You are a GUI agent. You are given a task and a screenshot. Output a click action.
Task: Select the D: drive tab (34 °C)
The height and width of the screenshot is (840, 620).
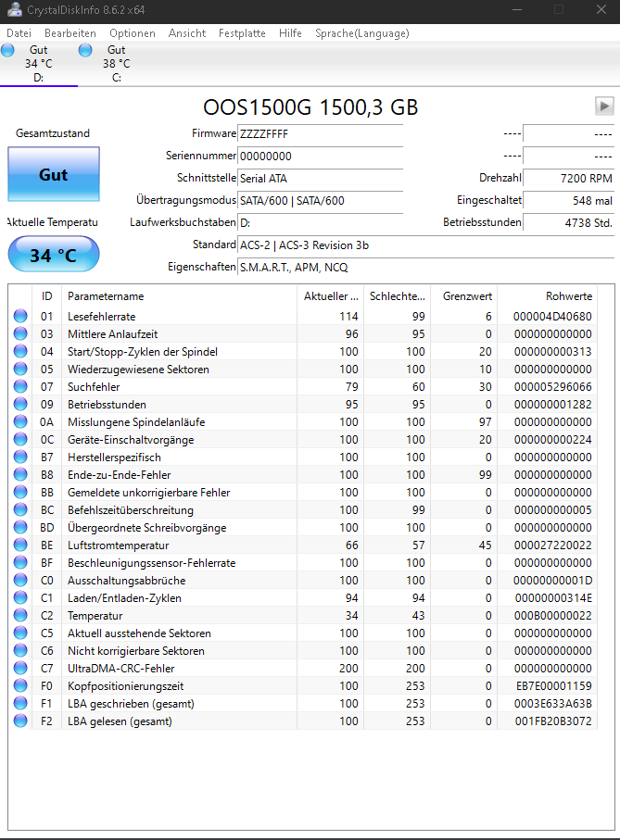click(39, 64)
